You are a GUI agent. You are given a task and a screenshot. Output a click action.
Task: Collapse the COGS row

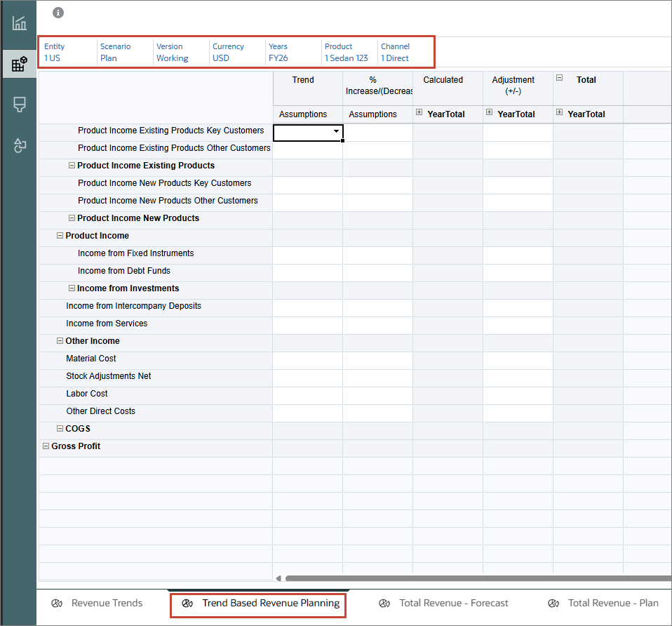pyautogui.click(x=60, y=429)
